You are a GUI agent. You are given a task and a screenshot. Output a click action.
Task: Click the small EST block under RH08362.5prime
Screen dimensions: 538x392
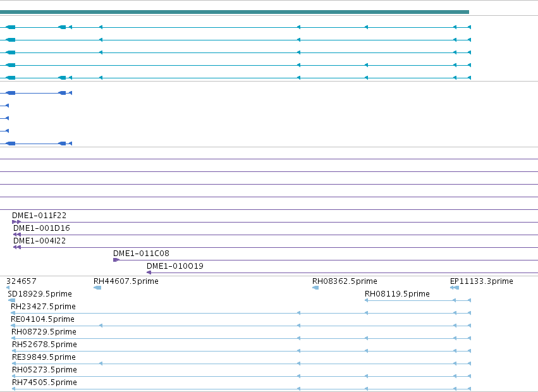click(x=315, y=288)
